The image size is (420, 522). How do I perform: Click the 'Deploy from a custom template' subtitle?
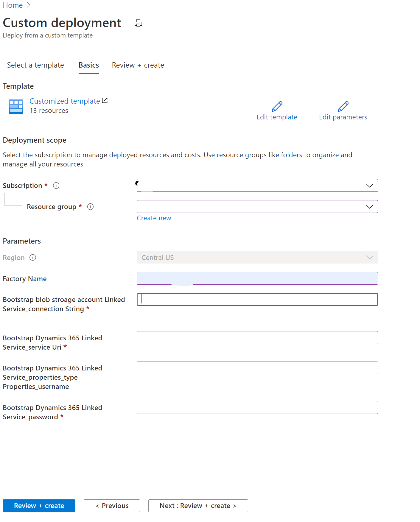[48, 35]
